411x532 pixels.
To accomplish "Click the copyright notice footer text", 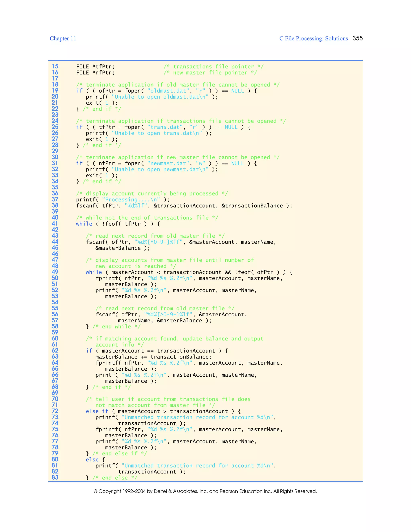I will pyautogui.click(x=205, y=491).
